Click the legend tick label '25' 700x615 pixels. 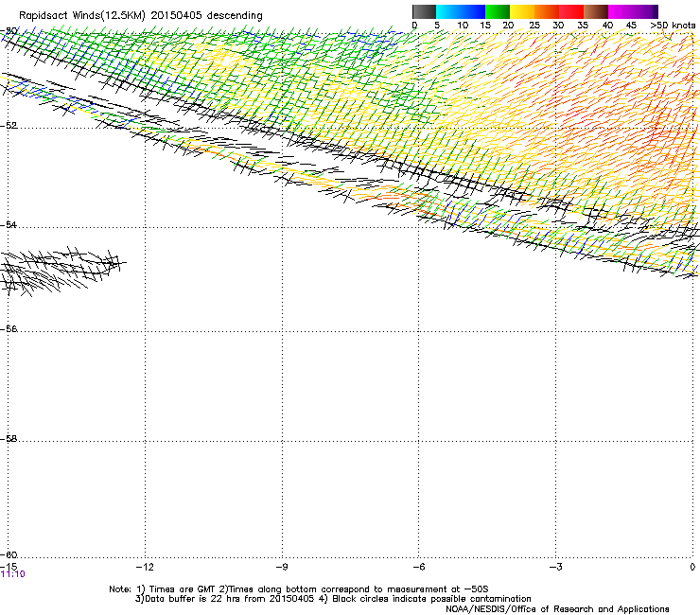tap(534, 26)
